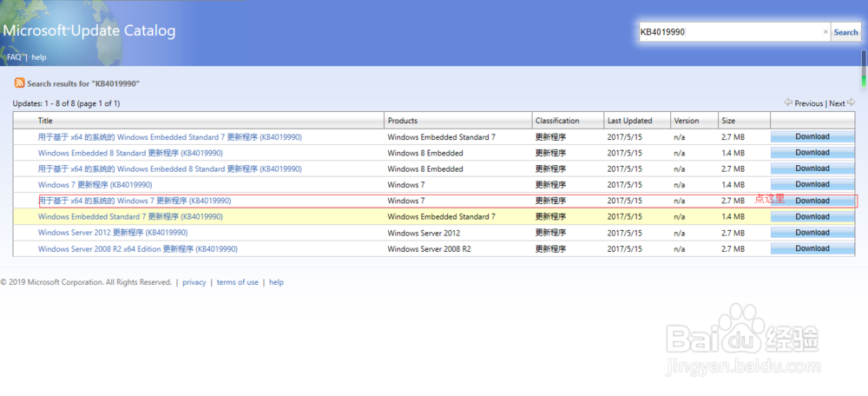Click 'Search results for "KB4019990"' heading
Viewport: 868px width, 396px height.
coord(83,83)
